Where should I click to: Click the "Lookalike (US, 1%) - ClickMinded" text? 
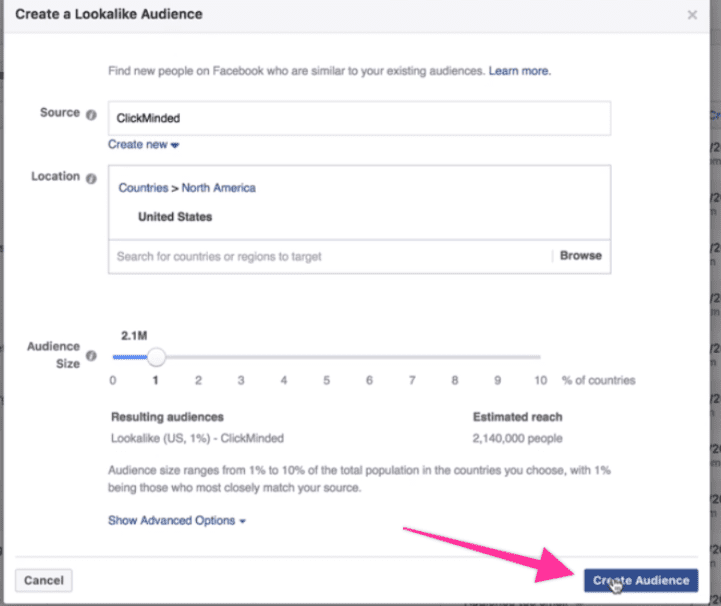pos(197,438)
